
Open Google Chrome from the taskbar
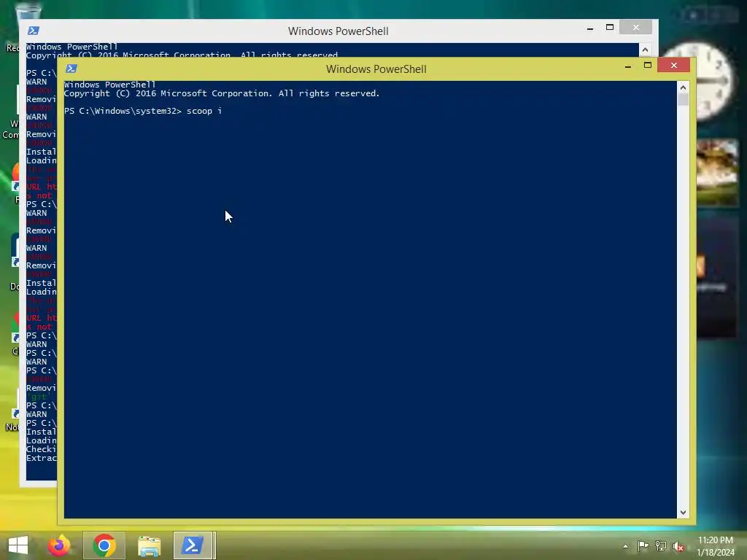(104, 545)
